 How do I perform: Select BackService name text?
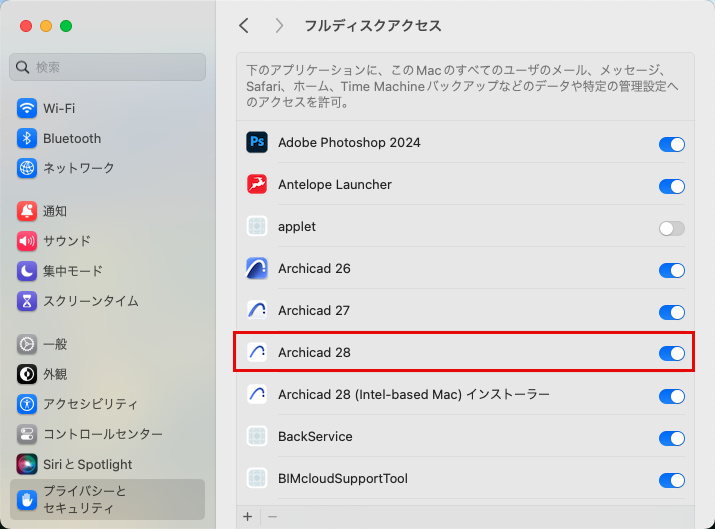point(316,436)
